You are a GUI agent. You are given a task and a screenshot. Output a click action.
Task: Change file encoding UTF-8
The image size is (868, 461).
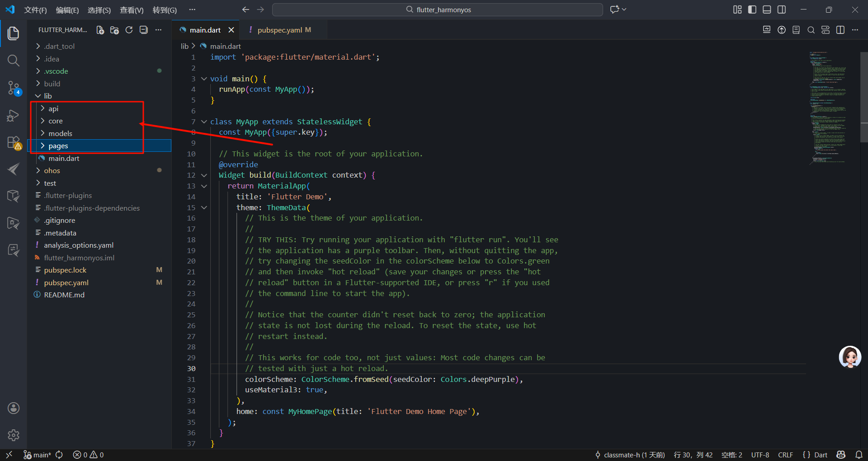pyautogui.click(x=760, y=455)
